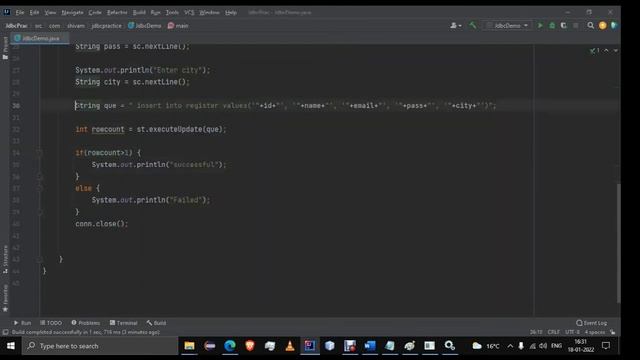
Task: Click the grey Stop icon
Action: [x=576, y=25]
